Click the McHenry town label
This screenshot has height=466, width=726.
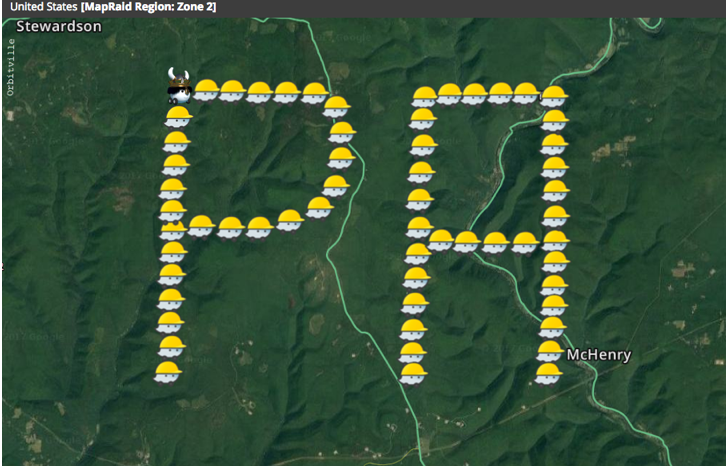(x=599, y=355)
